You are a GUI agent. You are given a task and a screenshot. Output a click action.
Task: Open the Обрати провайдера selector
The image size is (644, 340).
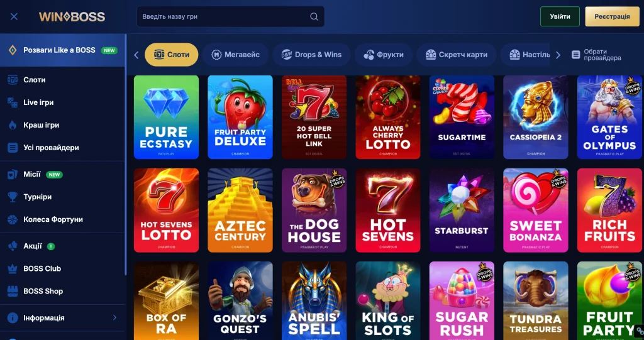[596, 55]
